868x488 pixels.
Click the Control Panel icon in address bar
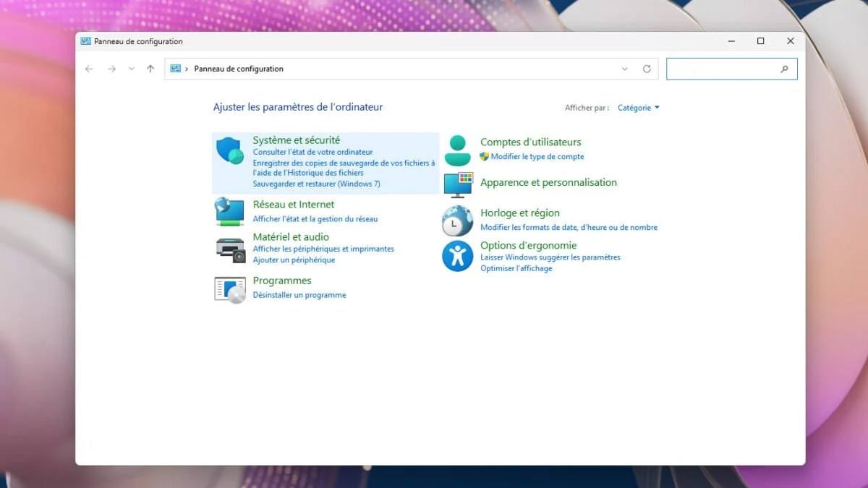pyautogui.click(x=175, y=69)
